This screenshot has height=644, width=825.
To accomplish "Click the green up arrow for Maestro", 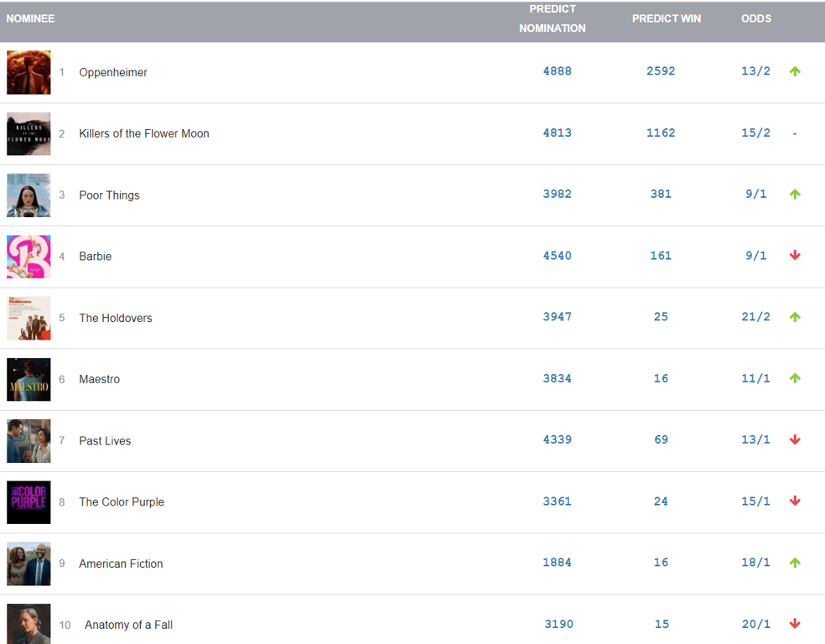I will click(x=795, y=378).
